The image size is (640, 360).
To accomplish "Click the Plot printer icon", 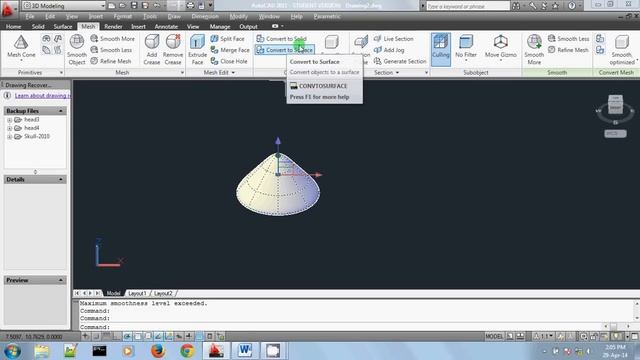I will 190,6.
